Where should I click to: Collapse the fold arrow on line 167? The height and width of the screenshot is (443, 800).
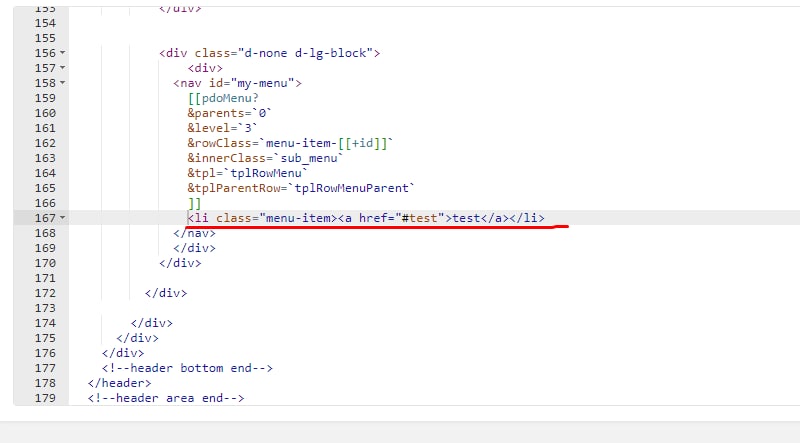(x=63, y=217)
